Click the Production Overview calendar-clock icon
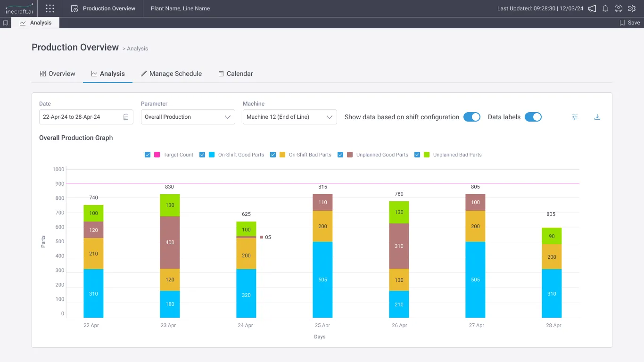This screenshot has width=644, height=362. [x=74, y=8]
